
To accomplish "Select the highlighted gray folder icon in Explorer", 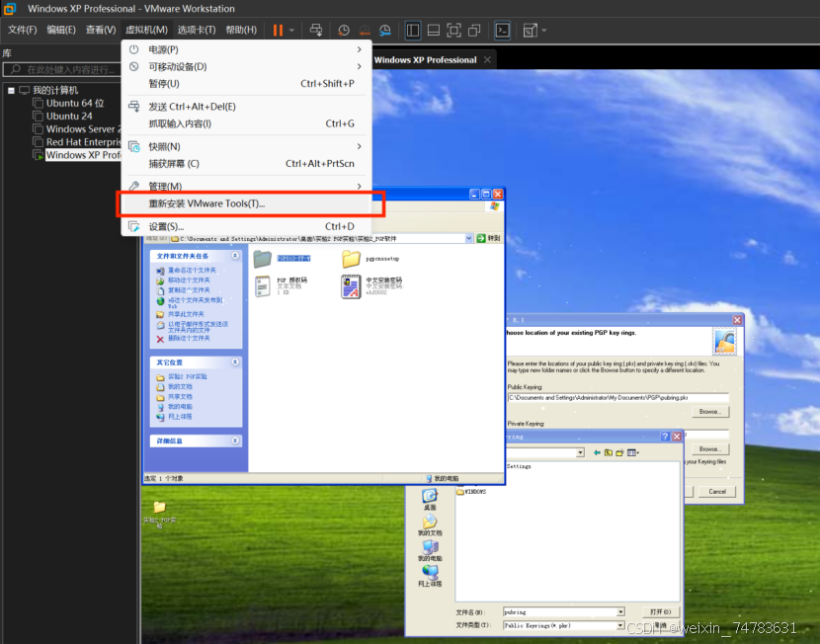I will (x=262, y=258).
